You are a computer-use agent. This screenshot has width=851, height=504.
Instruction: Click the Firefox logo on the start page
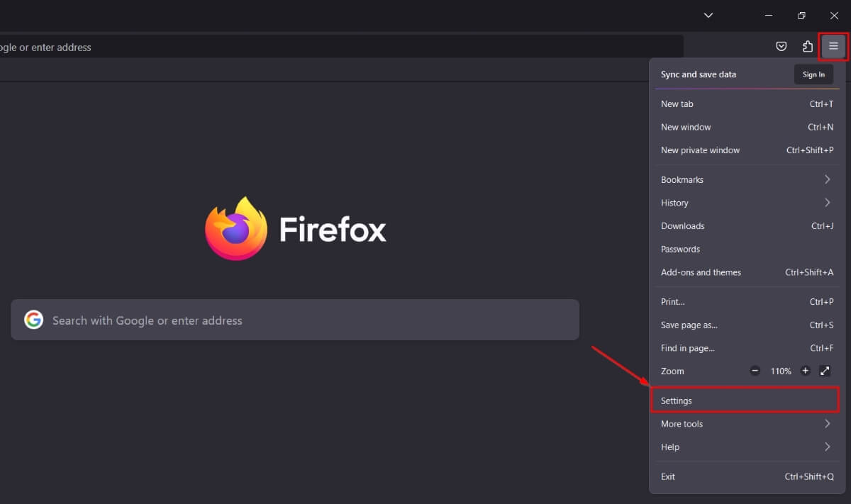[236, 228]
